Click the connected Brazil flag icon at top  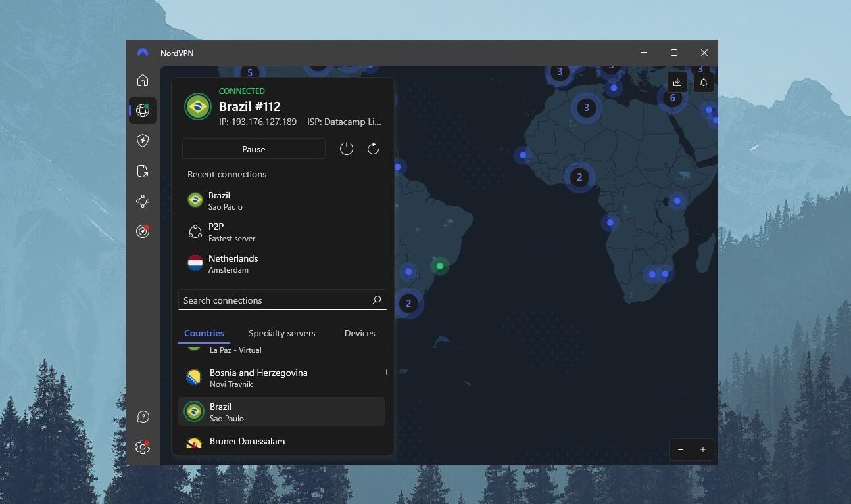tap(197, 106)
